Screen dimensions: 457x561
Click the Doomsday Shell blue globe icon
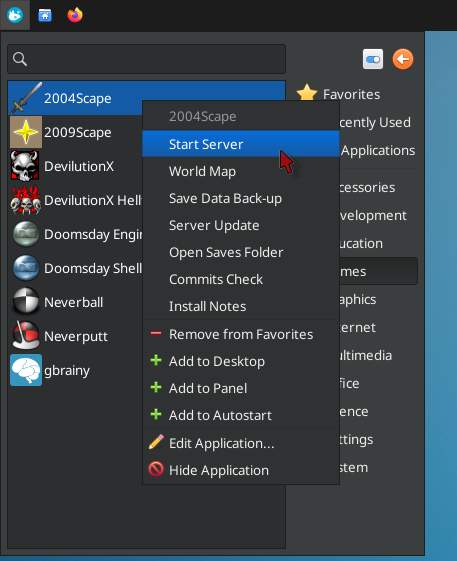point(26,268)
